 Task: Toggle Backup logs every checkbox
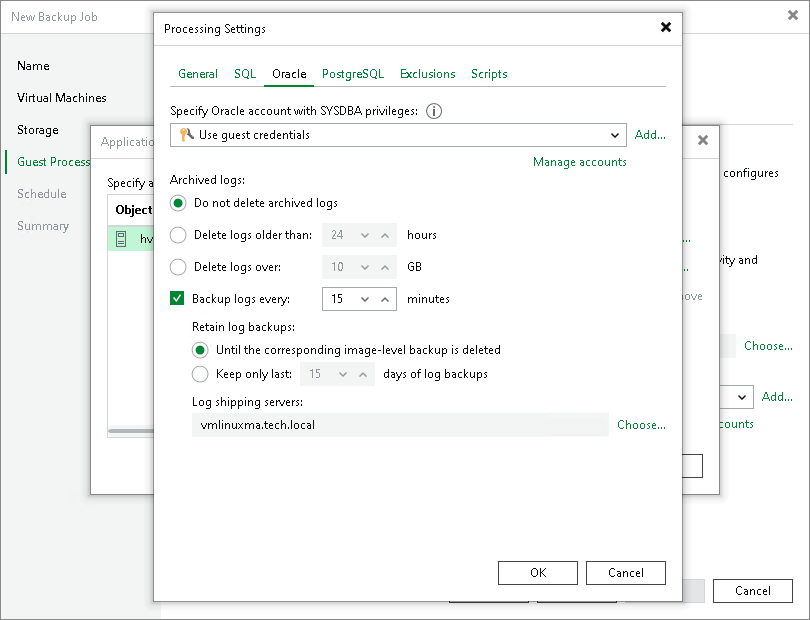tap(177, 299)
